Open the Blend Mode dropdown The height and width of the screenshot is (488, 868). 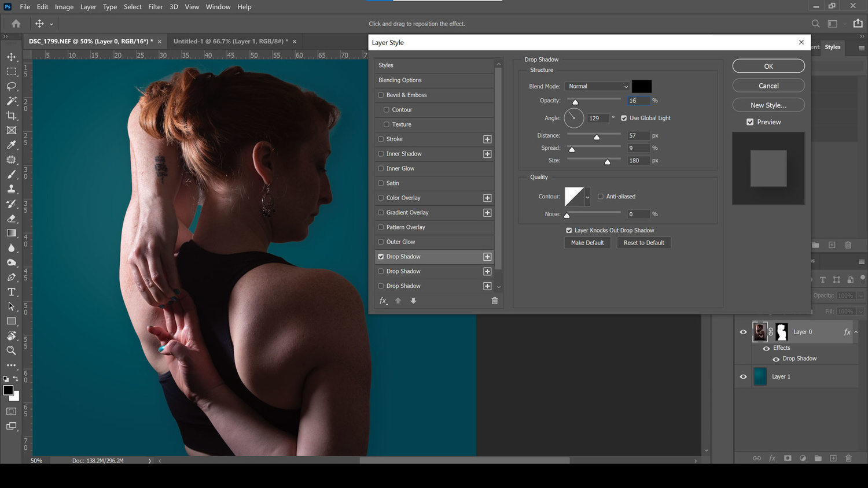597,86
